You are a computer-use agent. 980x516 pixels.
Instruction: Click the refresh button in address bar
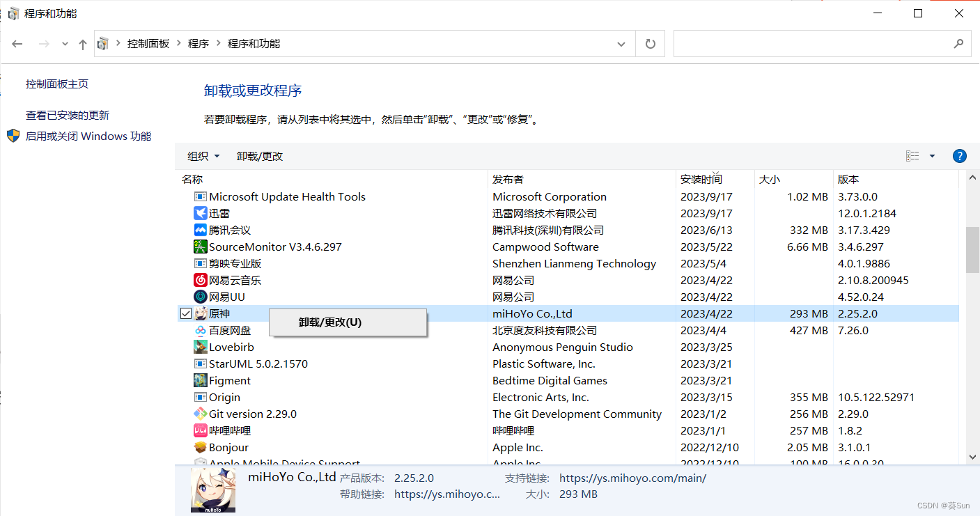click(x=651, y=44)
